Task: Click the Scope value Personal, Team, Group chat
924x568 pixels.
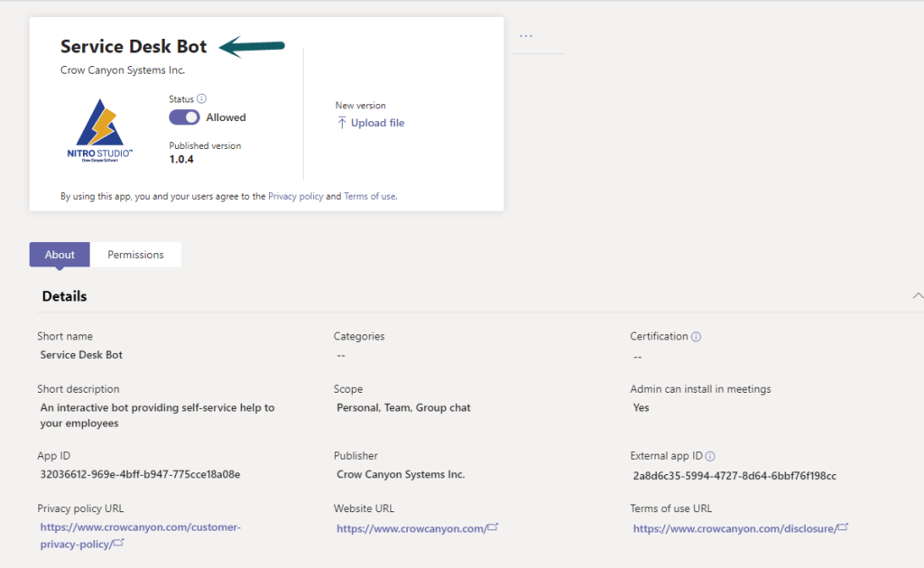Action: 403,407
